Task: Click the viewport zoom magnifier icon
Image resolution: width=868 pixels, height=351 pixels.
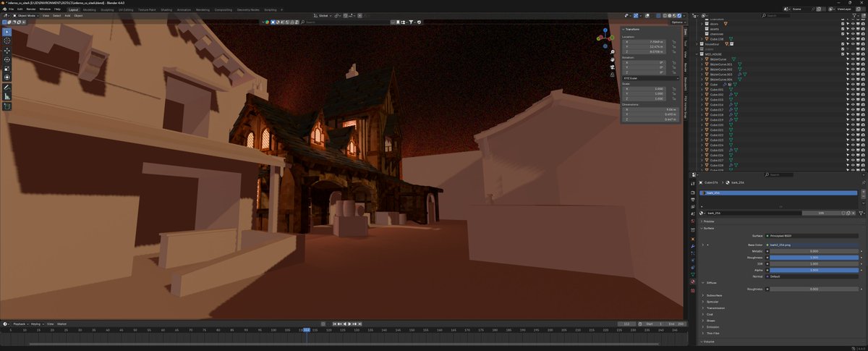Action: click(612, 52)
